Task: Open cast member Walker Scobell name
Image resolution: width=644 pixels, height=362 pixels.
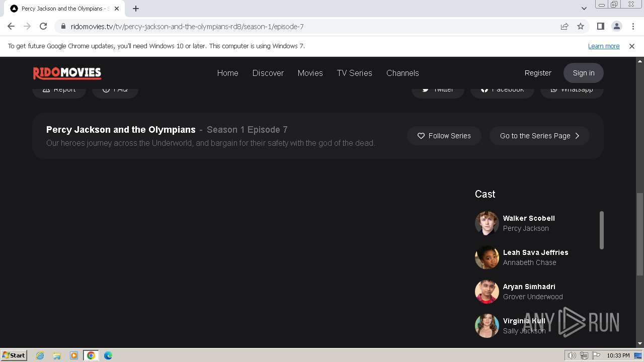Action: pyautogui.click(x=529, y=218)
